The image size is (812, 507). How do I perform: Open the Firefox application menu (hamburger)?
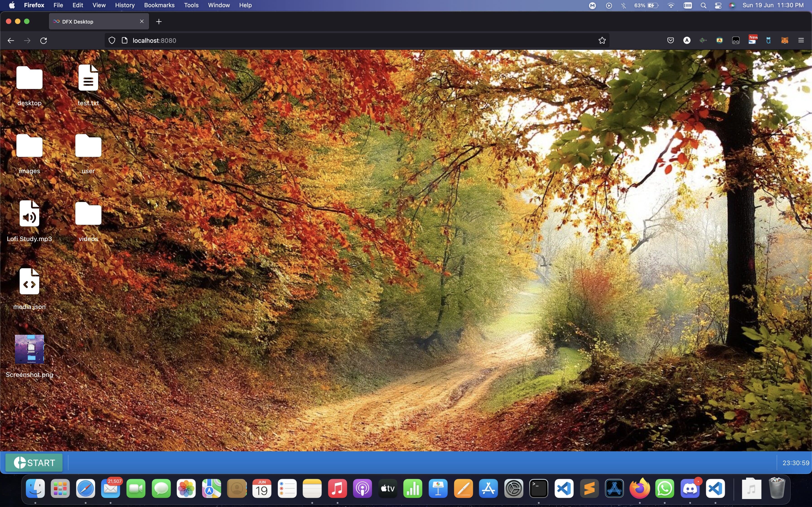pyautogui.click(x=801, y=41)
